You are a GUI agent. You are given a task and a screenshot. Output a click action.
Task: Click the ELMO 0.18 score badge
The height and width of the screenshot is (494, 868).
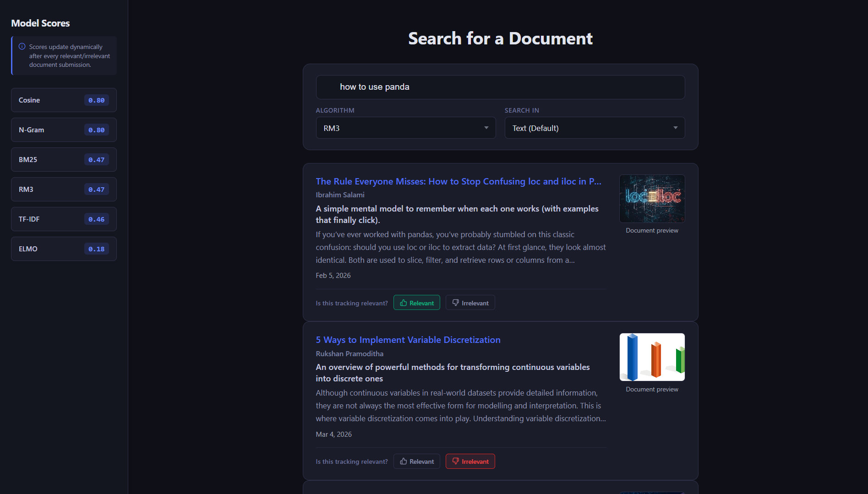click(x=96, y=249)
